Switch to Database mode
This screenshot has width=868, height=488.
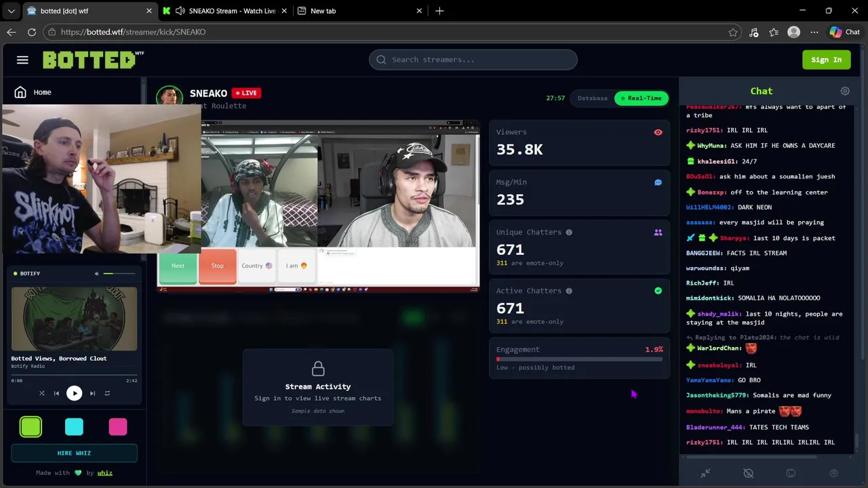coord(592,98)
